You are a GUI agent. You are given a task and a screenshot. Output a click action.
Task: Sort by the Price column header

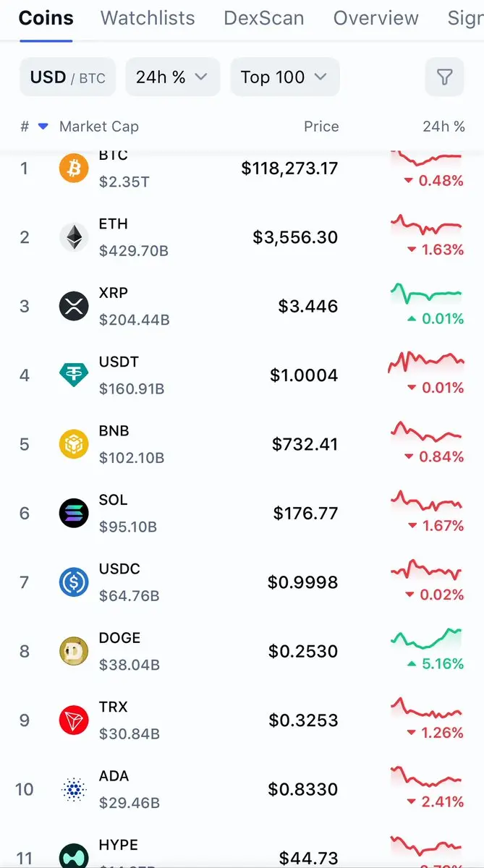pyautogui.click(x=321, y=127)
